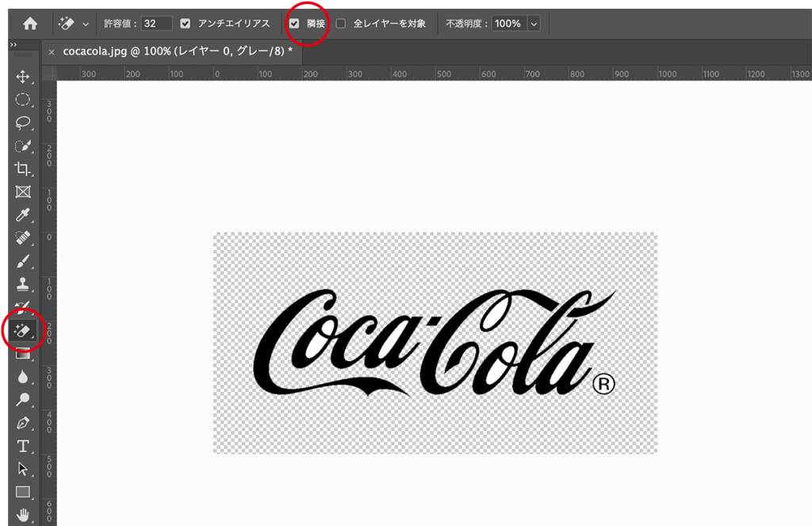This screenshot has height=526, width=812.
Task: Open the 不透明度 dropdown arrow
Action: coord(534,24)
